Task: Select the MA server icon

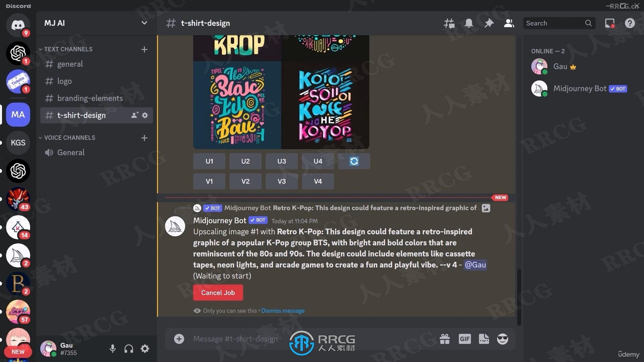Action: coord(18,115)
